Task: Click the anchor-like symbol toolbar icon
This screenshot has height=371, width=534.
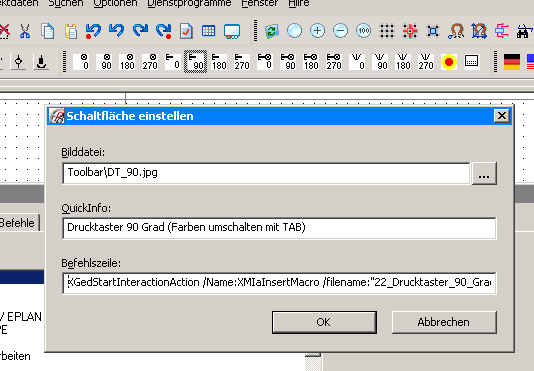Action: coord(41,62)
